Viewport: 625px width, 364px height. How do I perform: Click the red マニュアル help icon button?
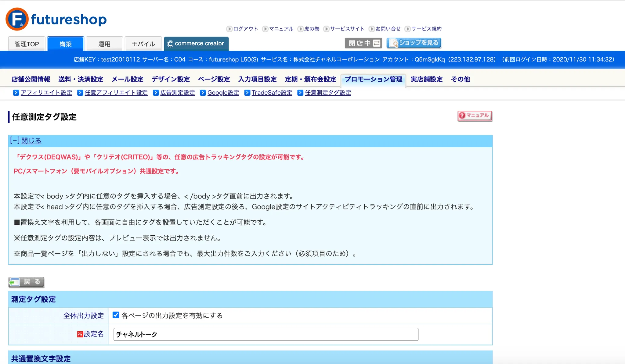(475, 116)
